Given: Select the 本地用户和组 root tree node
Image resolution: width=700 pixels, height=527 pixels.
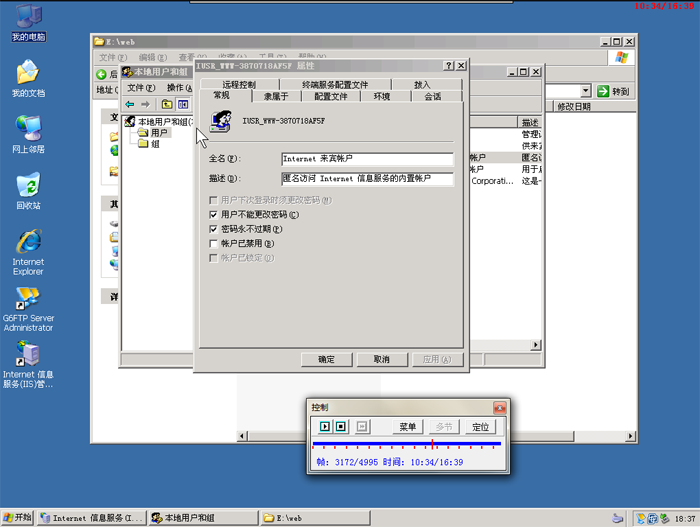Looking at the screenshot, I should tap(158, 121).
